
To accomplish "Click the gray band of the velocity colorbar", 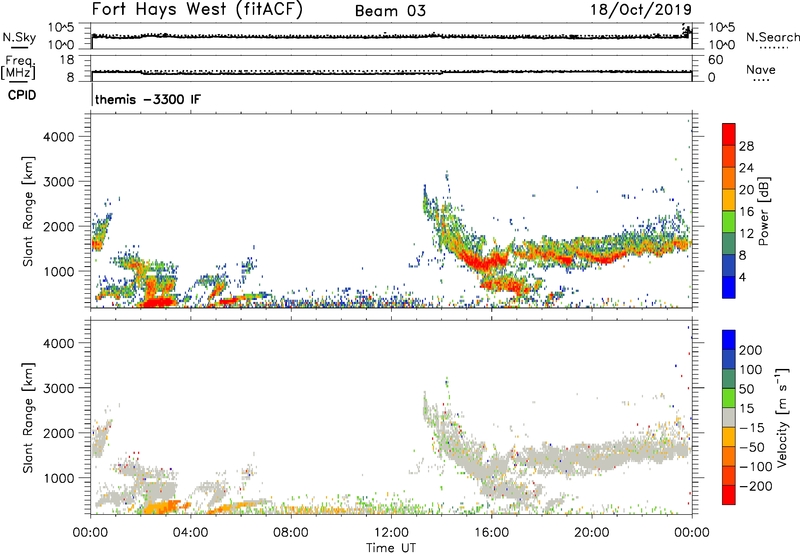I will click(x=729, y=417).
